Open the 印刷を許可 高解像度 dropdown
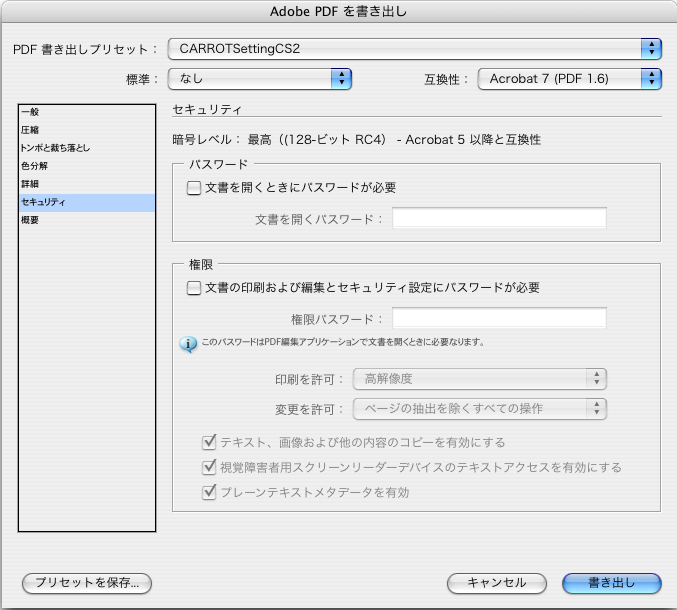The image size is (677, 610). (x=480, y=379)
